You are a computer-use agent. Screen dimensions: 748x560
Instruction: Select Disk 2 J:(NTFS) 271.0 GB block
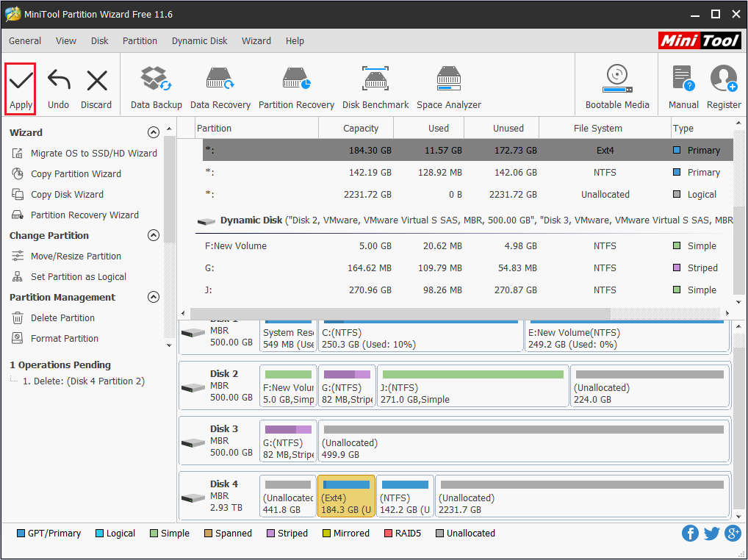click(472, 386)
